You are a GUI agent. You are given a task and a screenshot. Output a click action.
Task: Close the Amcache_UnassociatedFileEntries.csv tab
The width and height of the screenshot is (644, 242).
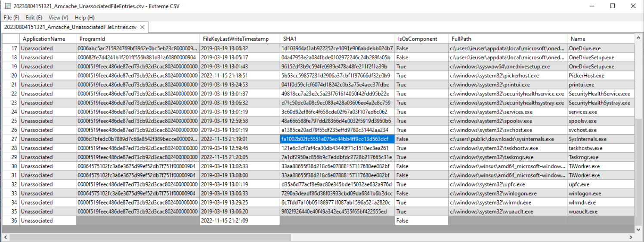[x=142, y=27]
